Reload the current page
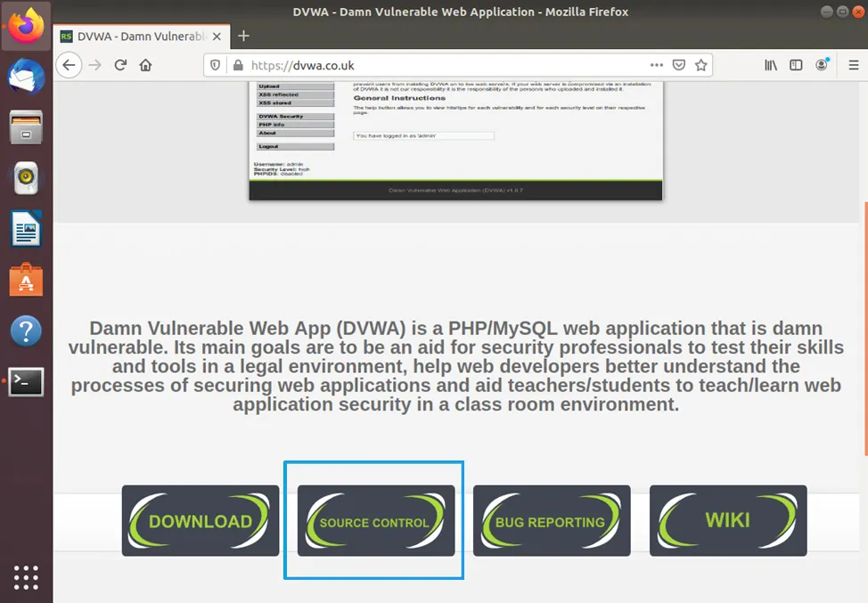This screenshot has height=603, width=868. coord(120,65)
